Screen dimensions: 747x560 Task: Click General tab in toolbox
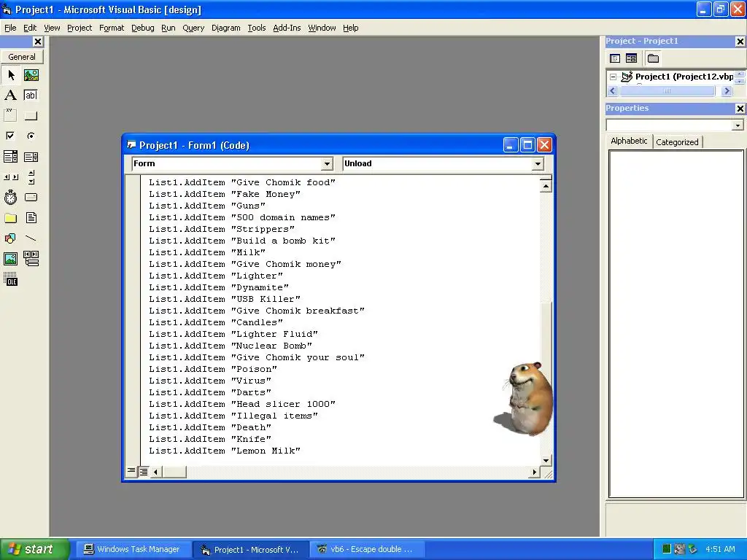pos(22,57)
